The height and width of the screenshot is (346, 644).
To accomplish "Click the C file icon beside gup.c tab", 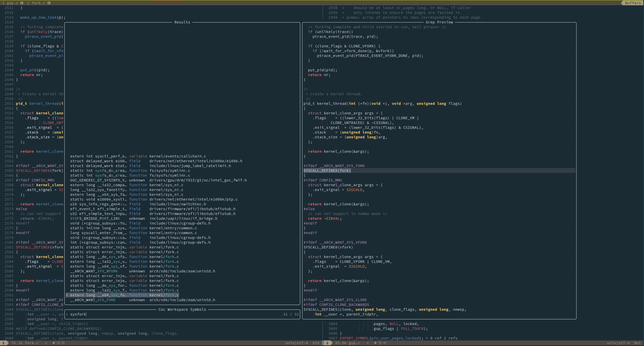I will click(22, 3).
